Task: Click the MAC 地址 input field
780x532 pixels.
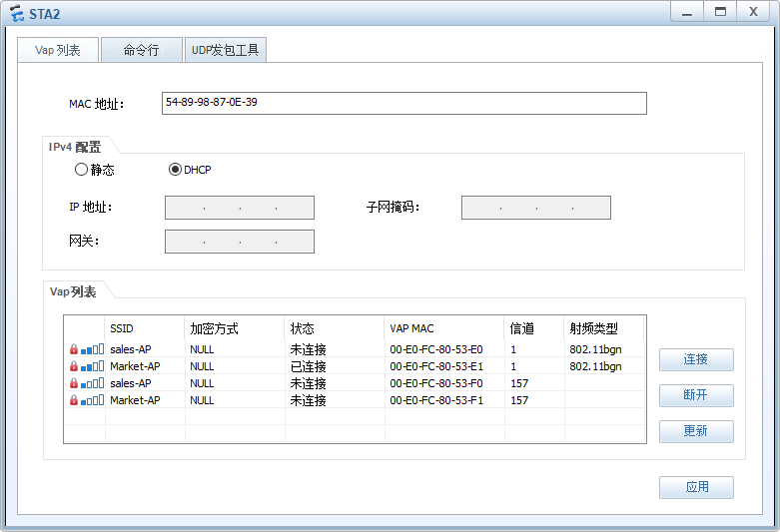Action: [x=403, y=103]
